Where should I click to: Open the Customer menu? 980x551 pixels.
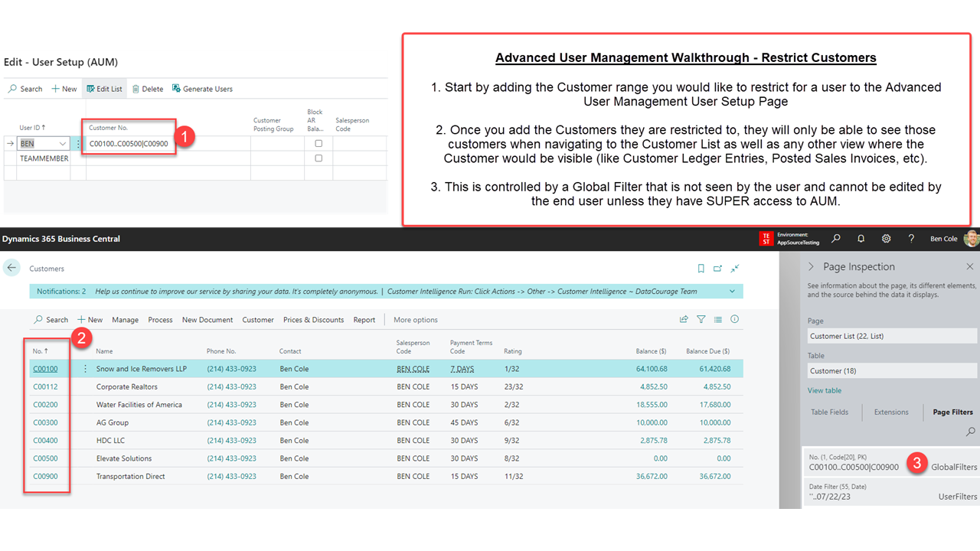coord(258,320)
